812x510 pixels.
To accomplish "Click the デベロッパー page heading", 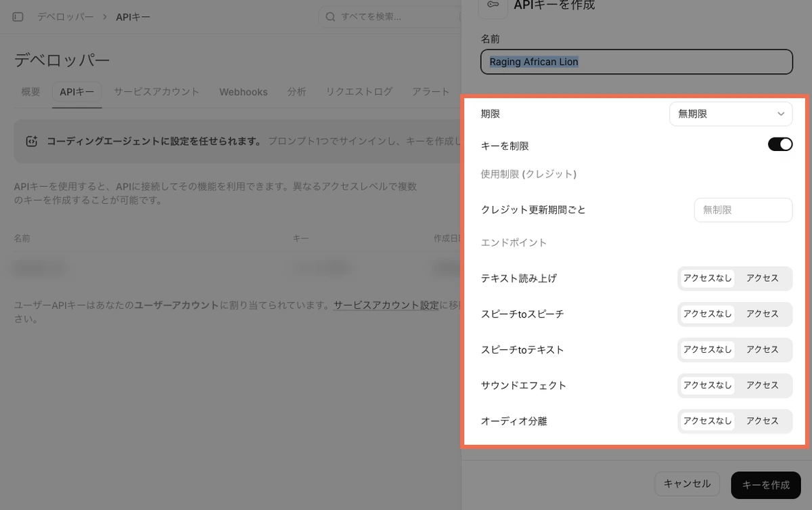I will click(62, 60).
